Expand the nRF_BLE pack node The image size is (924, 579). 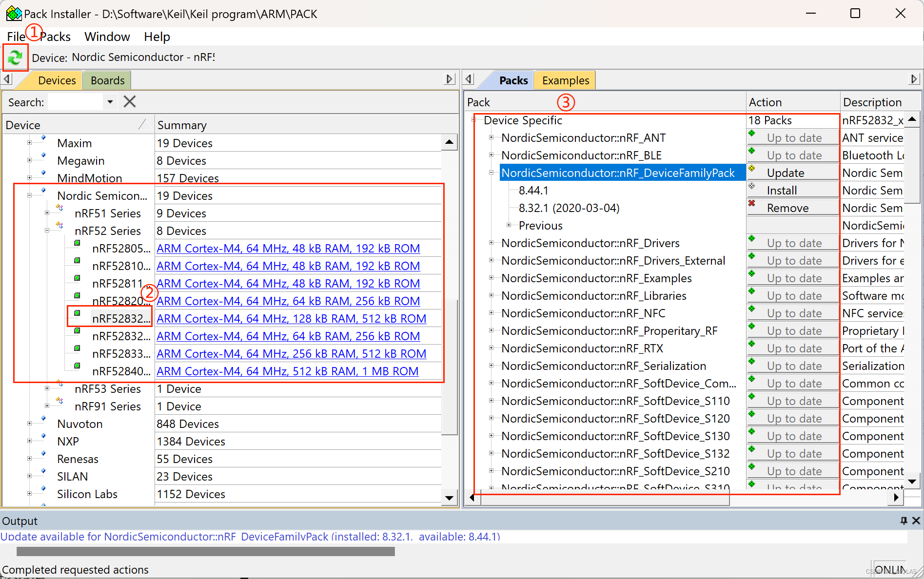(x=491, y=155)
